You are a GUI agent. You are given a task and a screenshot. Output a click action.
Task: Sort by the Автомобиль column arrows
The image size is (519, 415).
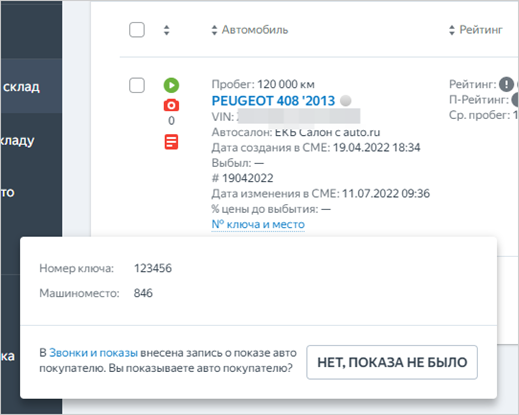(x=214, y=30)
